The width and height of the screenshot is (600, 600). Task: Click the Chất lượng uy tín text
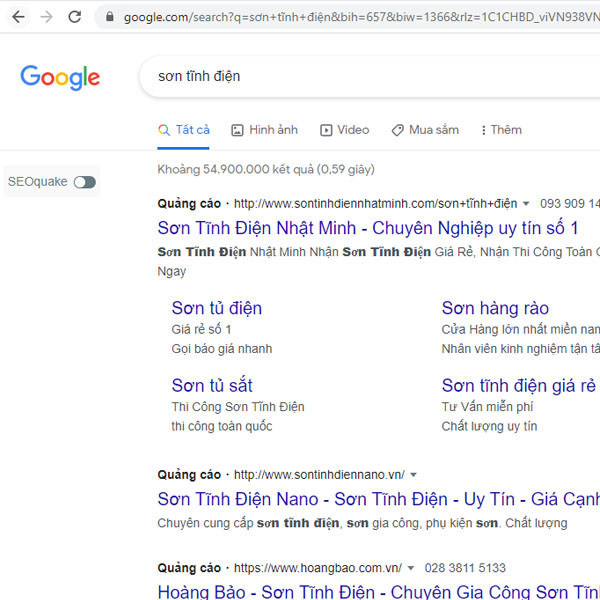tap(489, 426)
